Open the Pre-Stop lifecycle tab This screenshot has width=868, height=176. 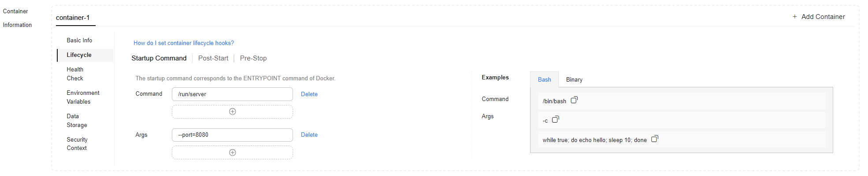253,58
